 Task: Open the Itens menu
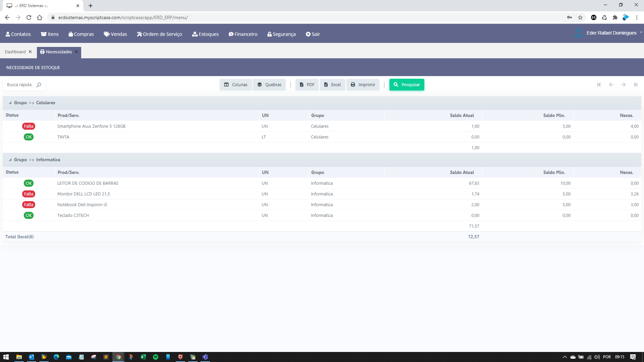click(x=50, y=34)
